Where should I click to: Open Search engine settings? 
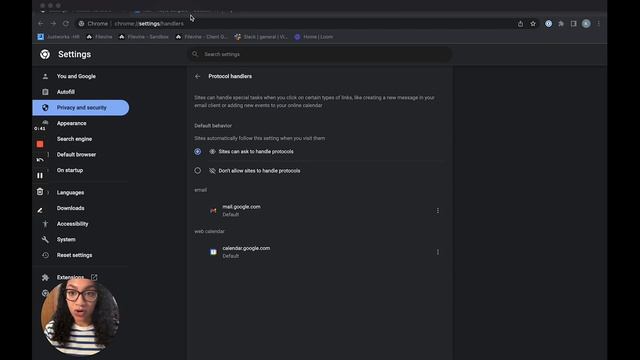(x=74, y=139)
